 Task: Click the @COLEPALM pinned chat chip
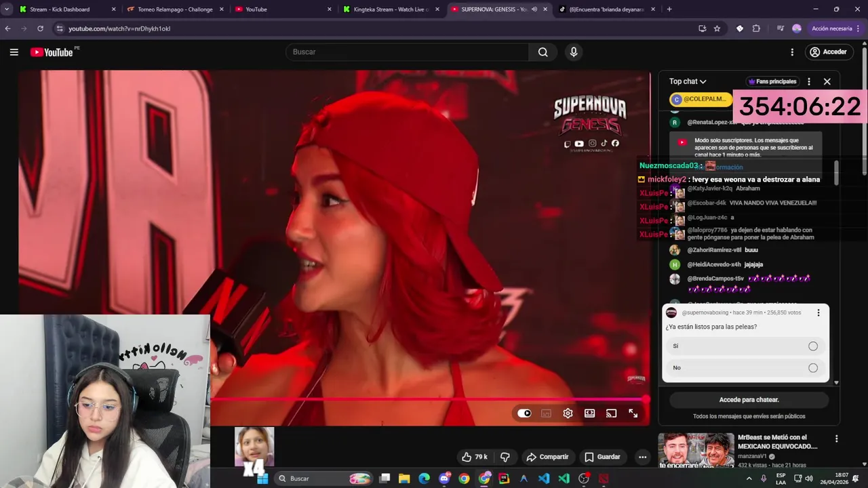701,99
